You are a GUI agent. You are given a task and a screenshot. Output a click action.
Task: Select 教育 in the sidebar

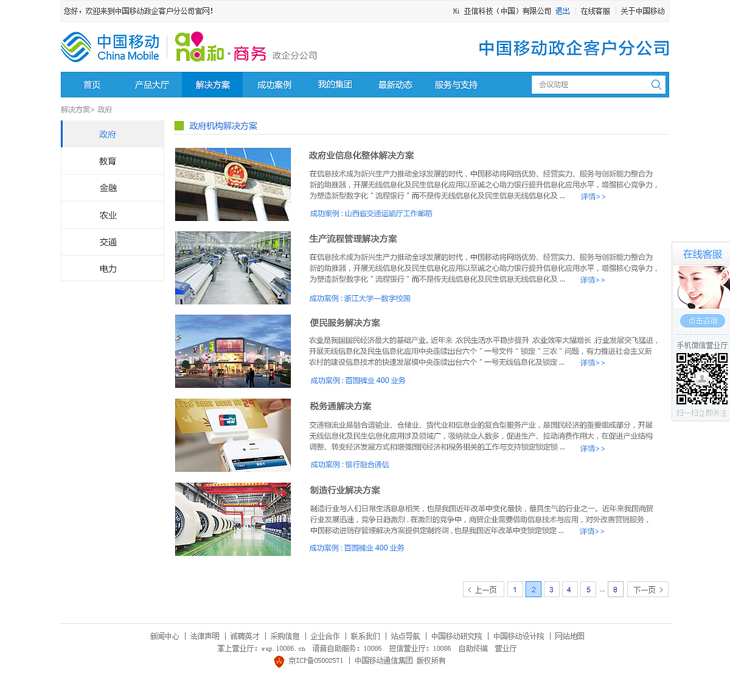pyautogui.click(x=113, y=161)
